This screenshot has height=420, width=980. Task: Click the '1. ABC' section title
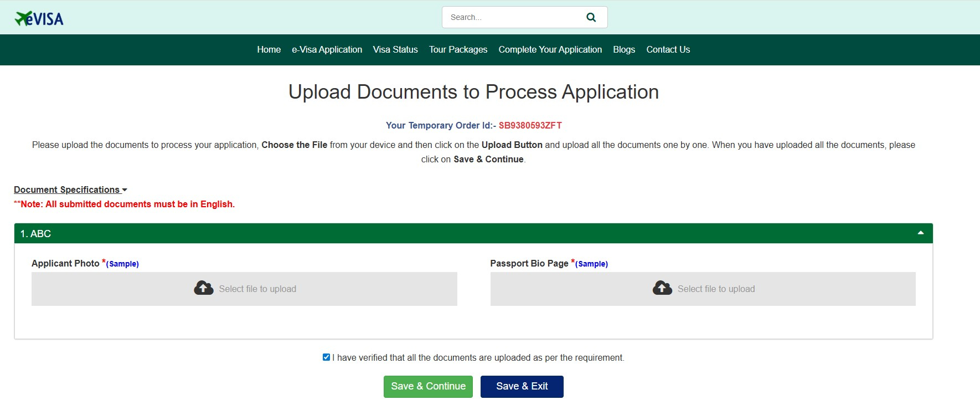point(35,234)
